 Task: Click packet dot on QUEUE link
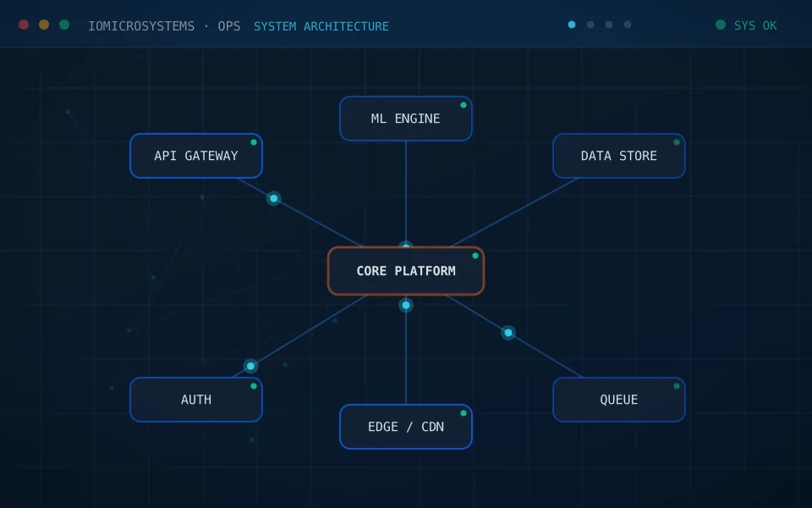(x=508, y=333)
